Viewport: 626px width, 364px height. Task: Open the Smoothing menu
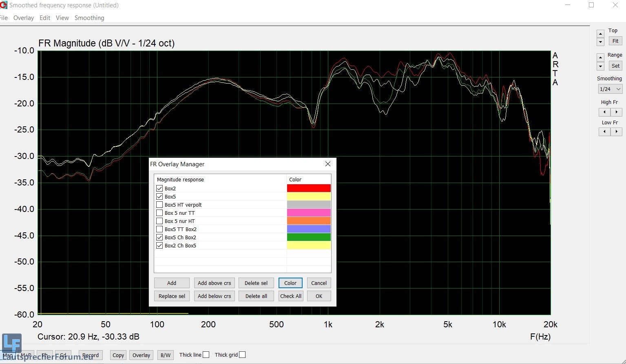point(89,18)
